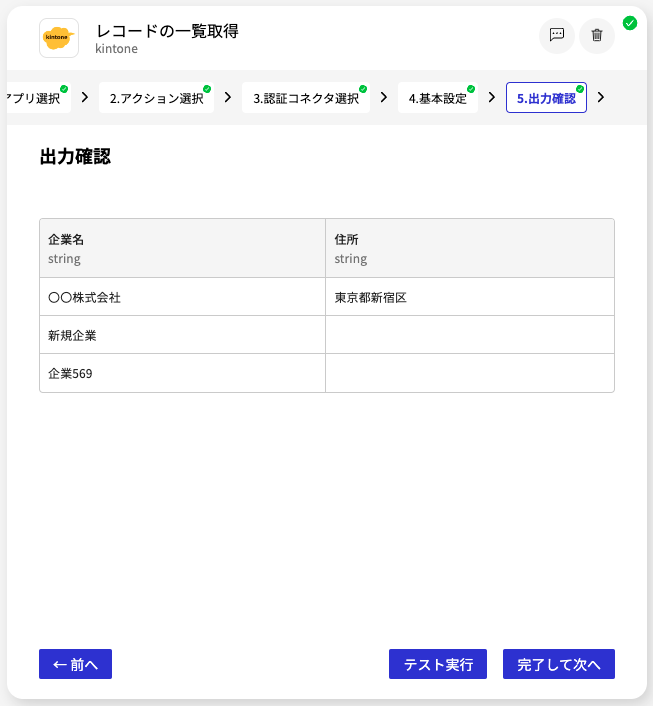Click the レコードの一覧取得 title

point(167,31)
